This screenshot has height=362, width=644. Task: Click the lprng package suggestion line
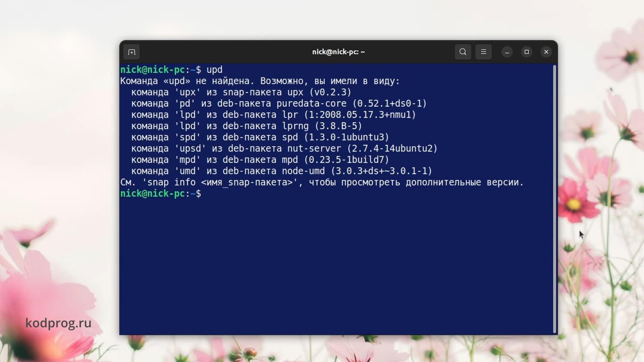click(x=247, y=126)
